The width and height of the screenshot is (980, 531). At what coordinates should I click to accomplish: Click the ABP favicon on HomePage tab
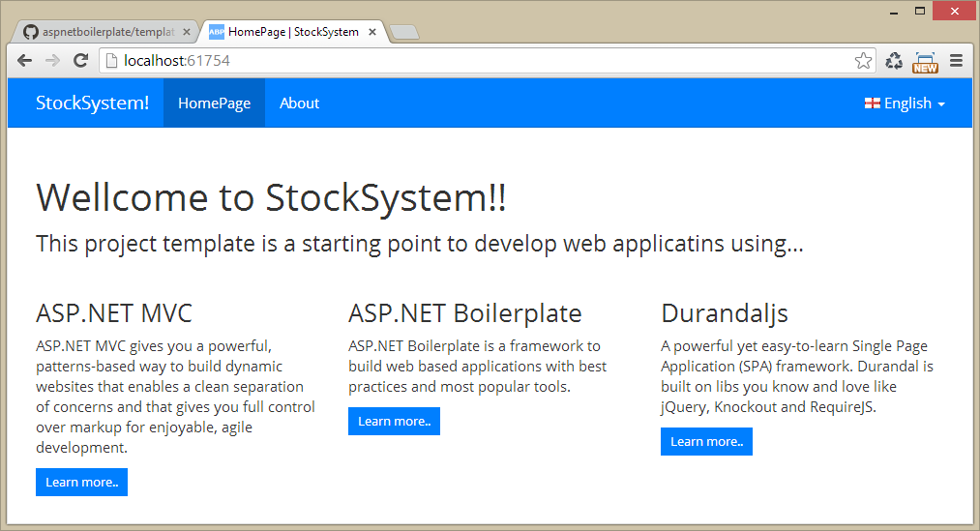[x=217, y=32]
